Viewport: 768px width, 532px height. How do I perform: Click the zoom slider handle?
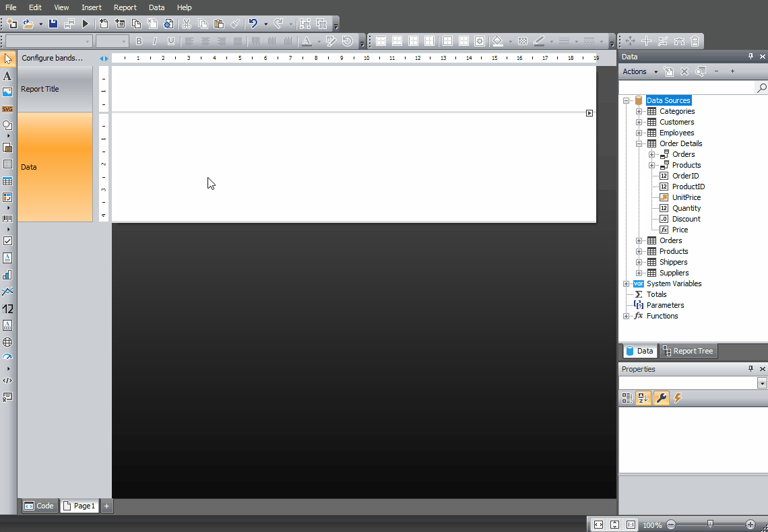pos(710,525)
